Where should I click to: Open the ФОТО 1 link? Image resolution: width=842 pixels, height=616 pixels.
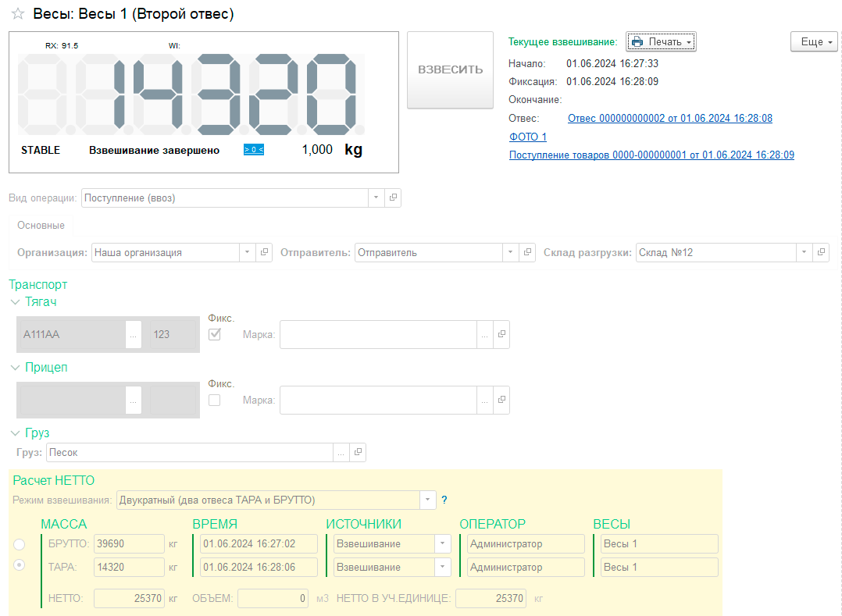tap(528, 137)
